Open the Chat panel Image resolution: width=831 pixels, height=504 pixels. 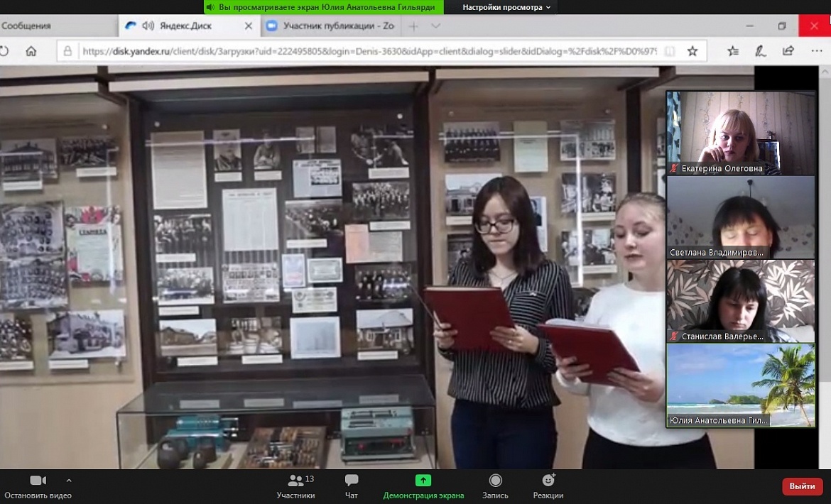coord(352,486)
